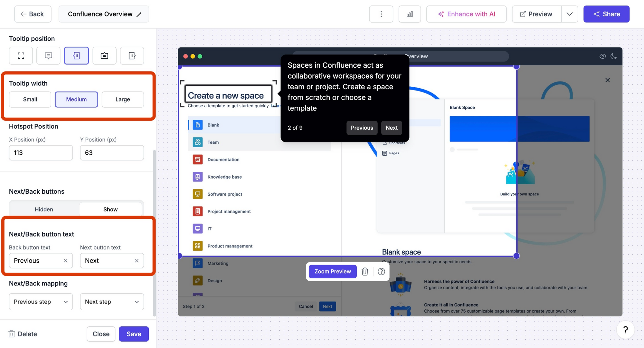Clear the Back button text field
Image resolution: width=644 pixels, height=348 pixels.
click(x=66, y=261)
